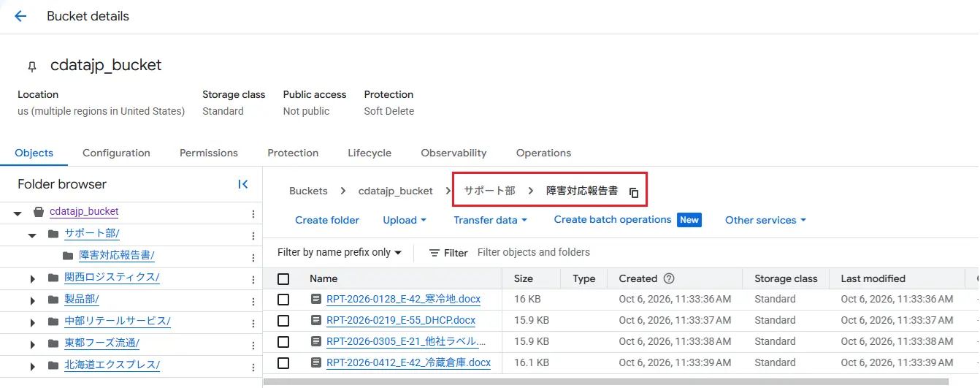Go to サポート部 in breadcrumb

coord(490,191)
